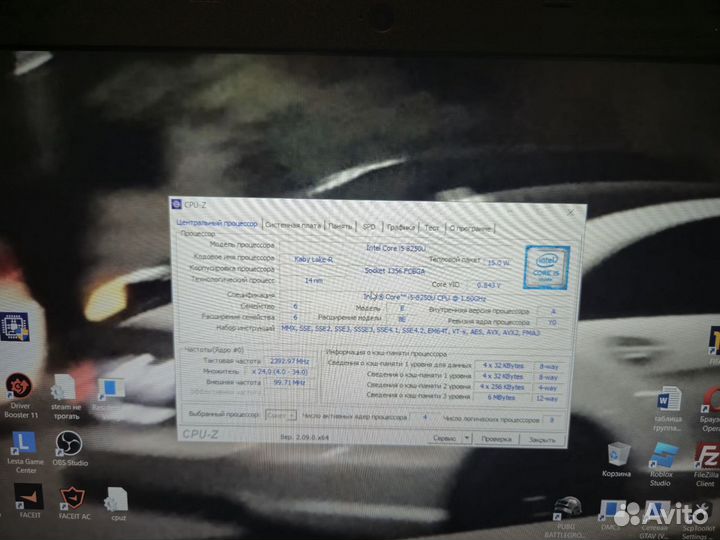Viewport: 720px width, 540px height.
Task: Click the '15.0 W' thermal package value
Action: pos(499,263)
